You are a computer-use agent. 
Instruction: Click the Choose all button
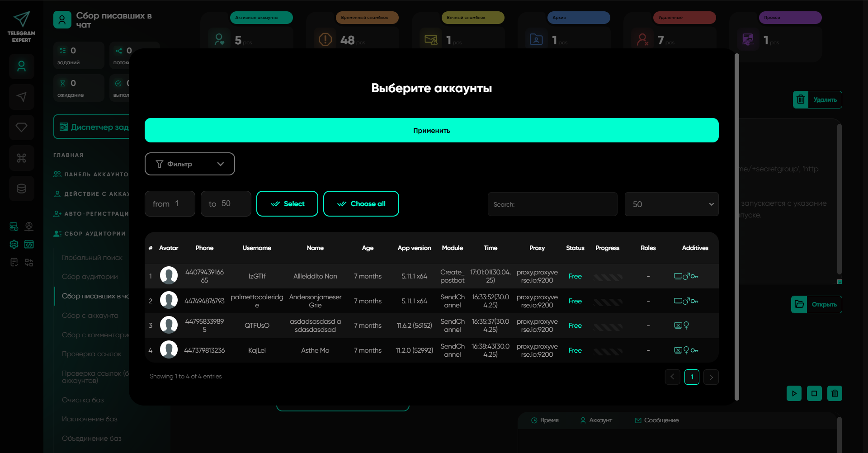(x=361, y=204)
